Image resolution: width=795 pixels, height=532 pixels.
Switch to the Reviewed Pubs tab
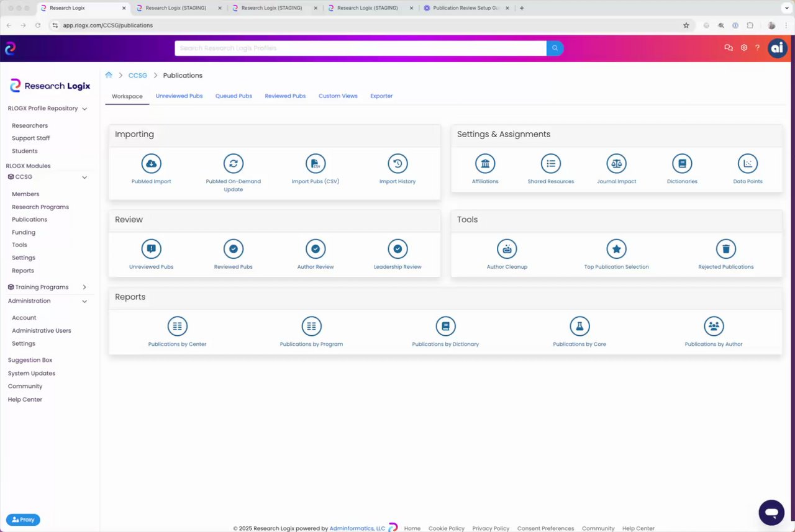click(x=285, y=96)
